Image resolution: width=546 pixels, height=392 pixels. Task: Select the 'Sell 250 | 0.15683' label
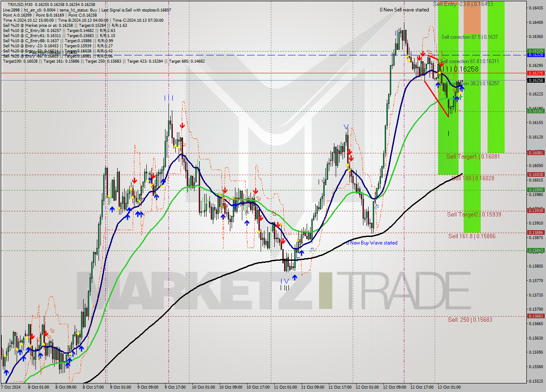pyautogui.click(x=470, y=320)
